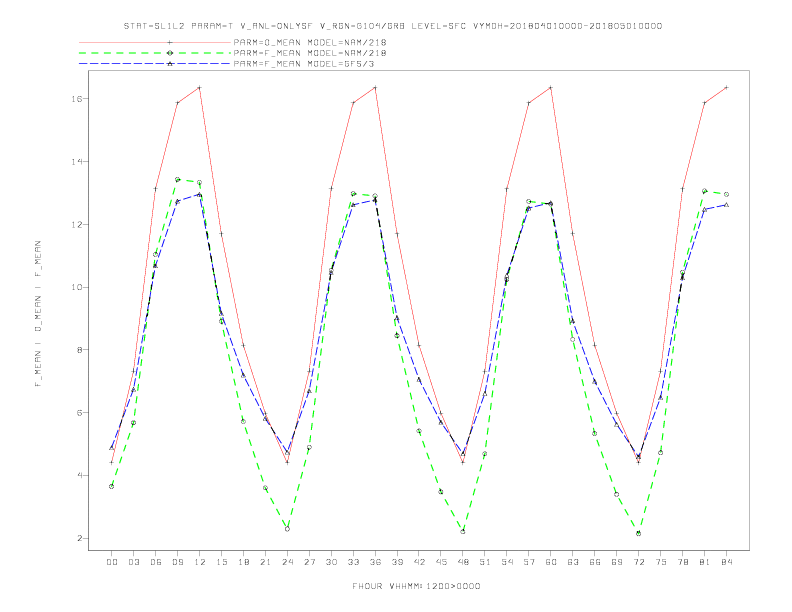Click the green circle marker at hour 00

point(112,487)
